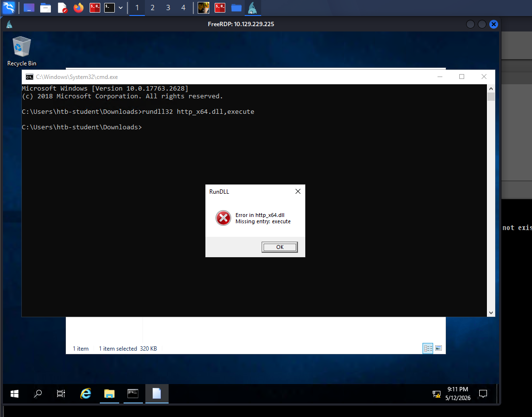The image size is (532, 417).
Task: Close the RunDLL error dialog
Action: [x=298, y=192]
